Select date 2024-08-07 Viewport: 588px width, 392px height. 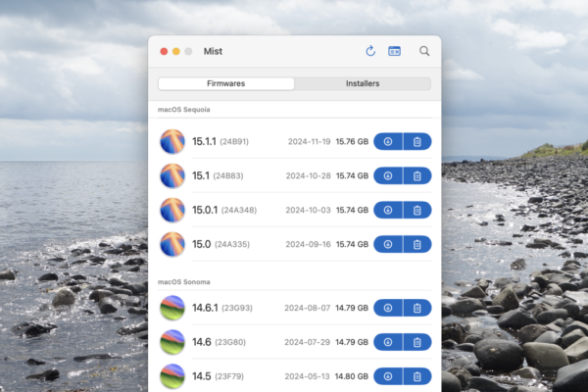308,309
